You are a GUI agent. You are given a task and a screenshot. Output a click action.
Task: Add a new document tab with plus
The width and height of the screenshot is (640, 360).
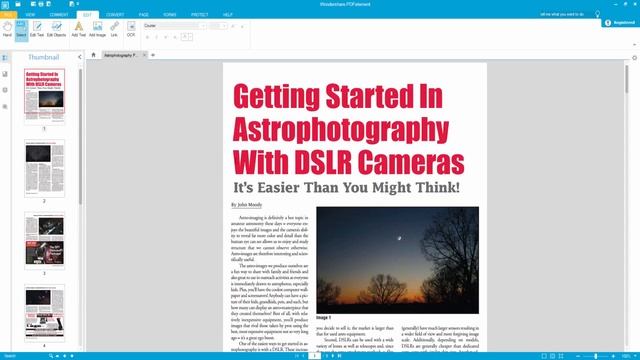tap(153, 55)
